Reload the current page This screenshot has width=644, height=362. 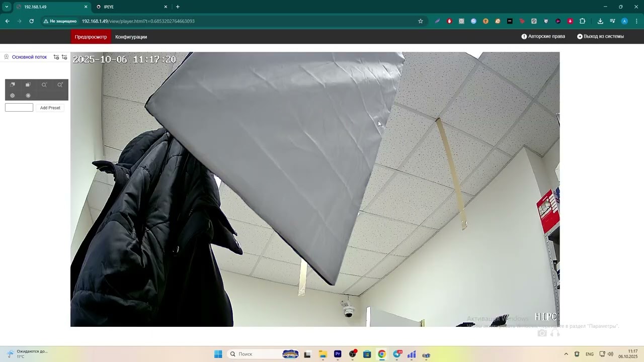pos(31,21)
